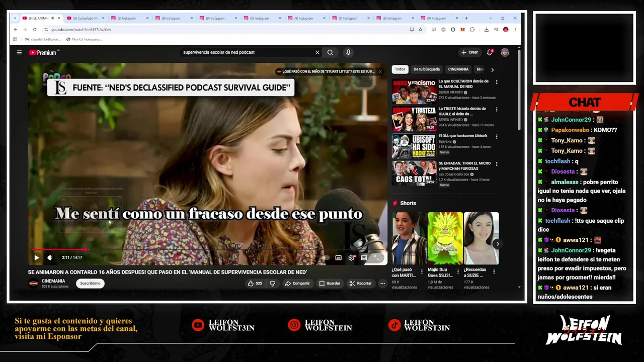
Task: Run the search with the magnifier button
Action: (330, 52)
